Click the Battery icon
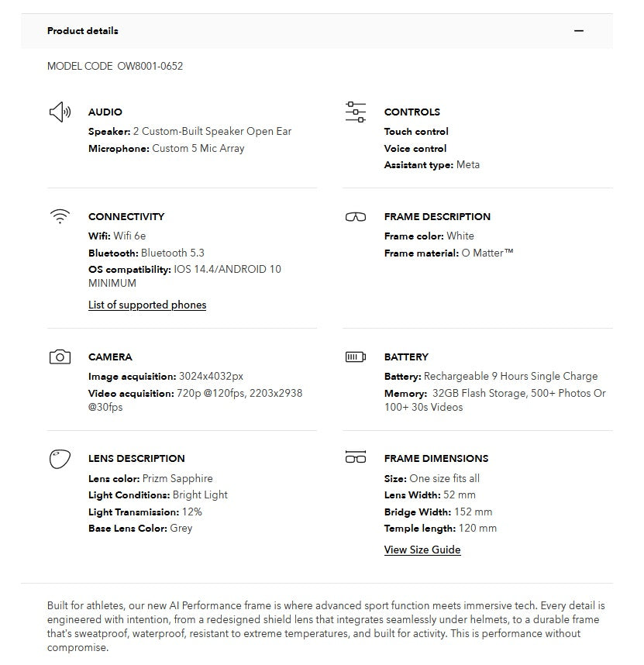The width and height of the screenshot is (644, 665). click(356, 357)
